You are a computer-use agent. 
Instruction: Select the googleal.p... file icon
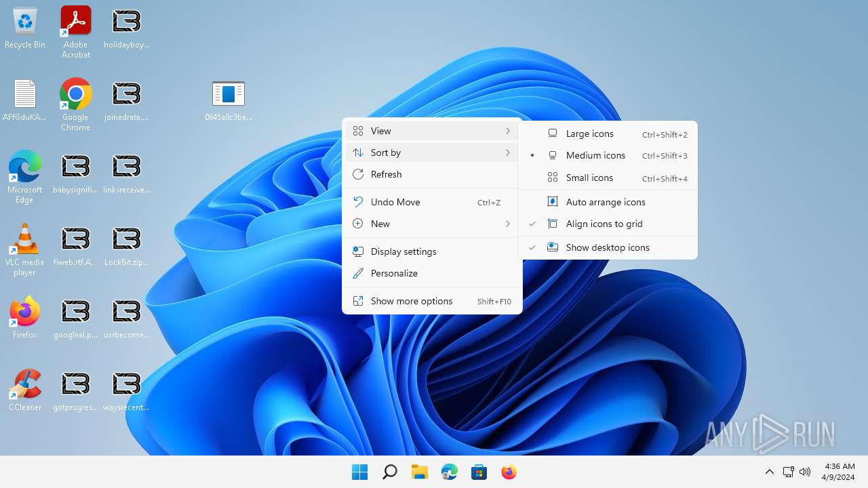76,319
